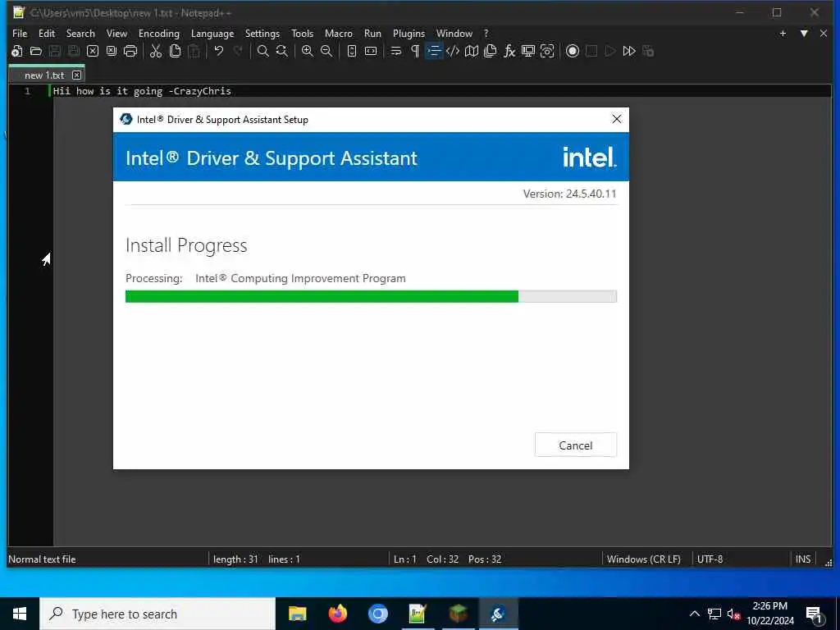The width and height of the screenshot is (840, 630).
Task: Click the Zoom Out toolbar icon
Action: [x=326, y=52]
